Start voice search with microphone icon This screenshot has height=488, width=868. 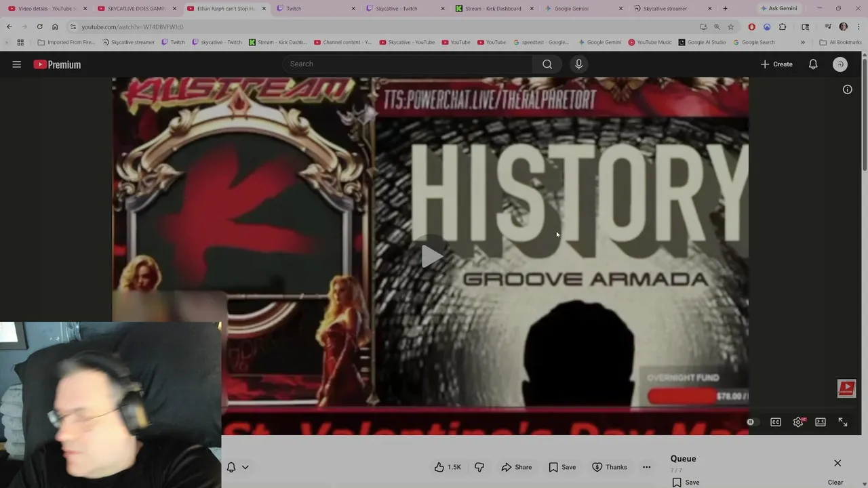click(x=578, y=64)
